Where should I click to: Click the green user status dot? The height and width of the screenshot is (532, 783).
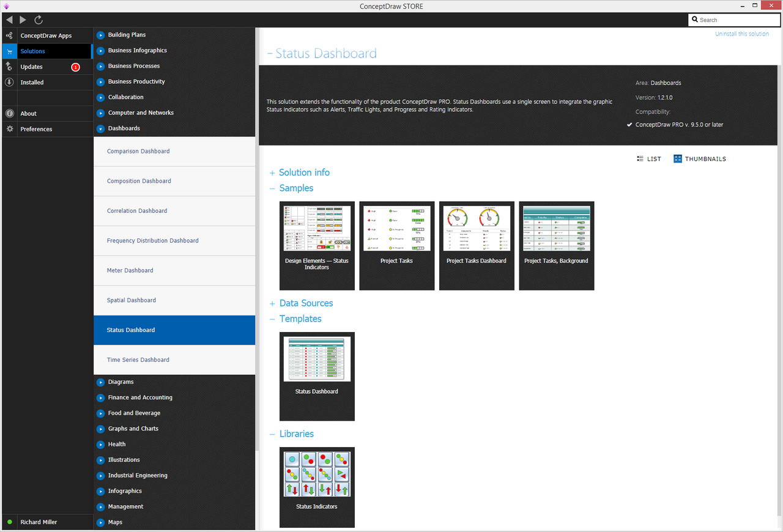9,522
